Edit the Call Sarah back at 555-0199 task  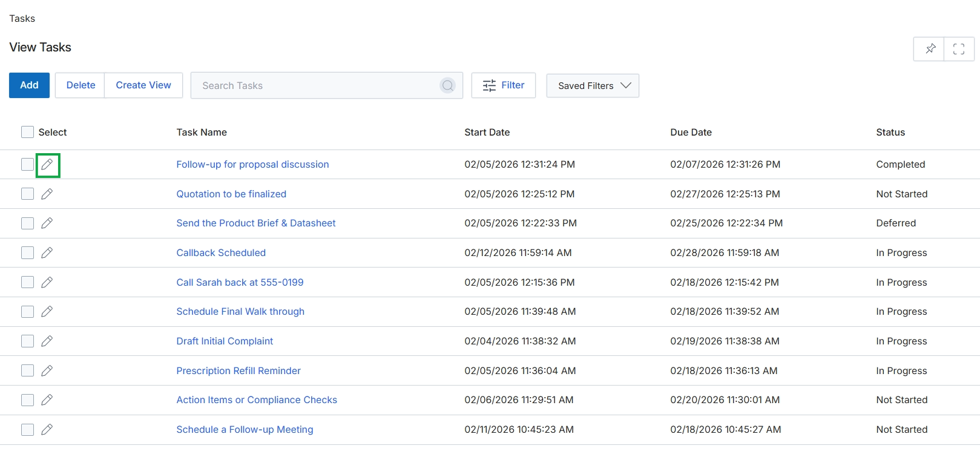click(x=47, y=282)
